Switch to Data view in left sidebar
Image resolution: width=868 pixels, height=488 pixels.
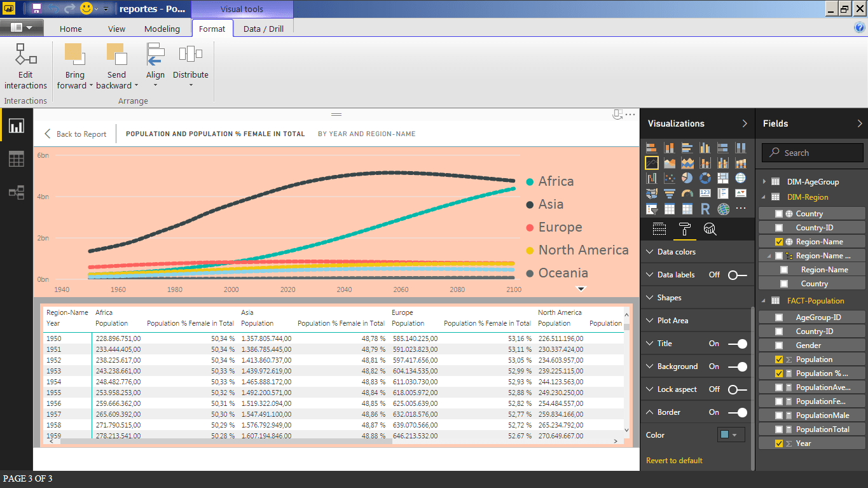[x=17, y=159]
